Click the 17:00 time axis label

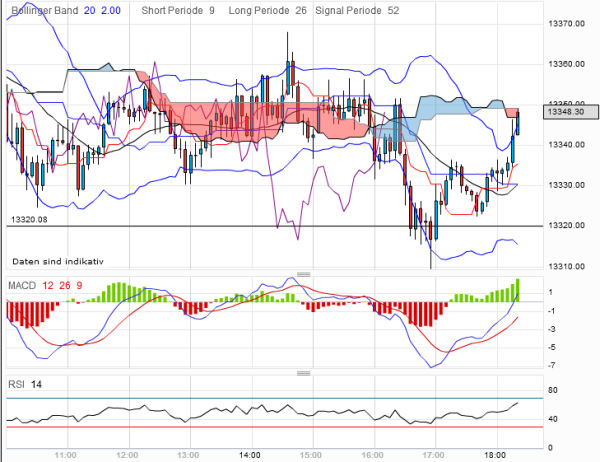pyautogui.click(x=434, y=455)
